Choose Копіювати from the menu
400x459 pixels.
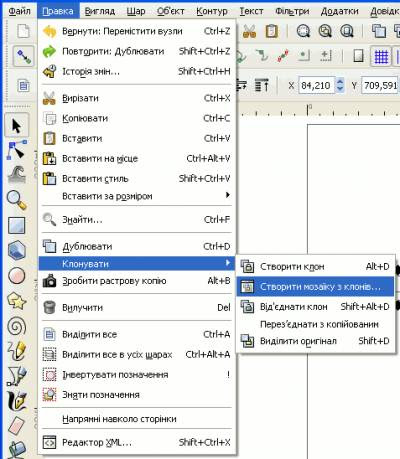click(x=136, y=118)
